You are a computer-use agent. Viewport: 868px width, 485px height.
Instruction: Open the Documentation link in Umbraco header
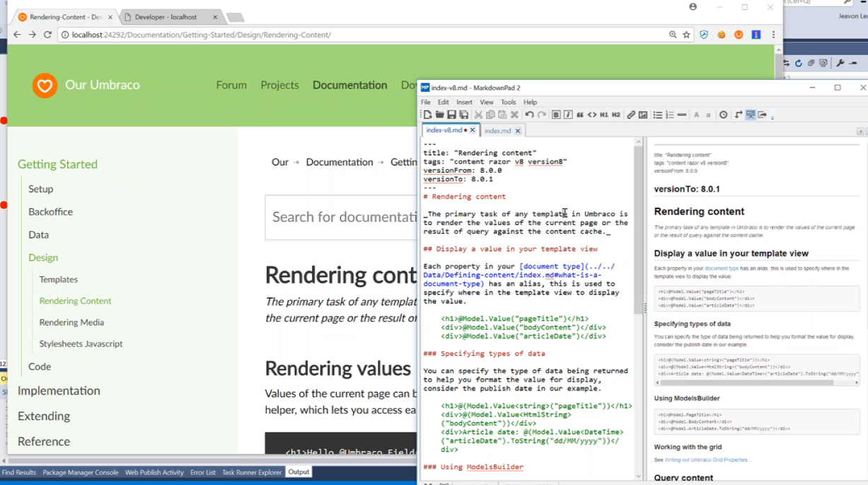[x=349, y=85]
